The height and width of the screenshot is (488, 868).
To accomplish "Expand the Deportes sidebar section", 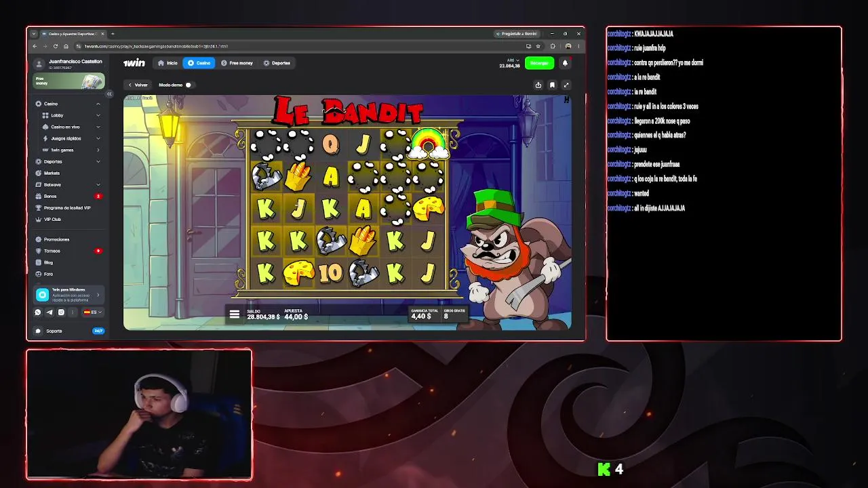I will [98, 161].
